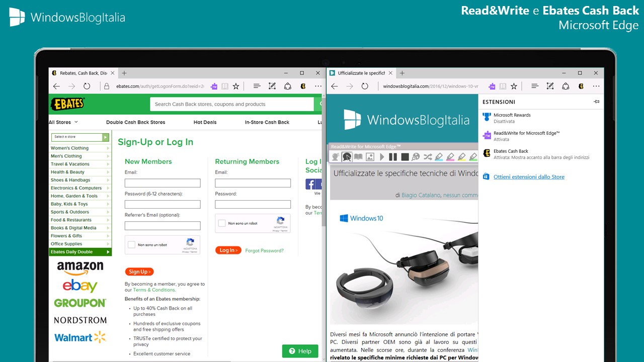The width and height of the screenshot is (644, 362).
Task: Click the Read&Write crossed-arrows translator icon
Action: [427, 157]
